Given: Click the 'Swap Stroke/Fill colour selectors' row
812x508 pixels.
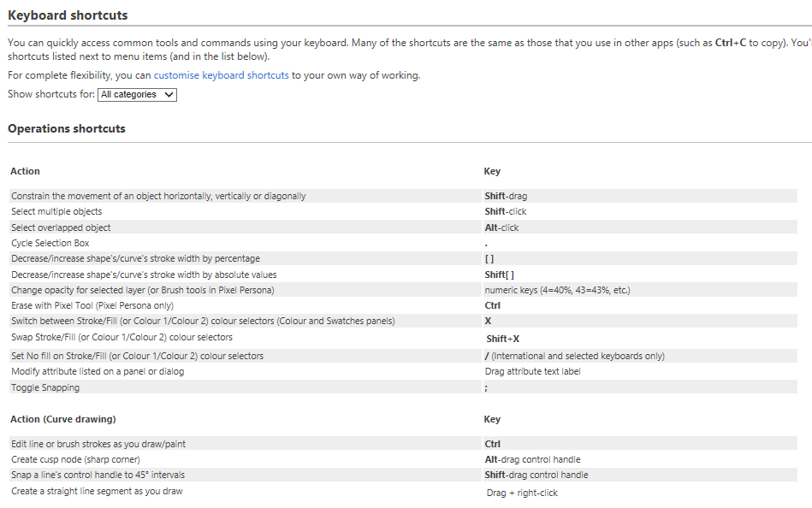Looking at the screenshot, I should (125, 338).
